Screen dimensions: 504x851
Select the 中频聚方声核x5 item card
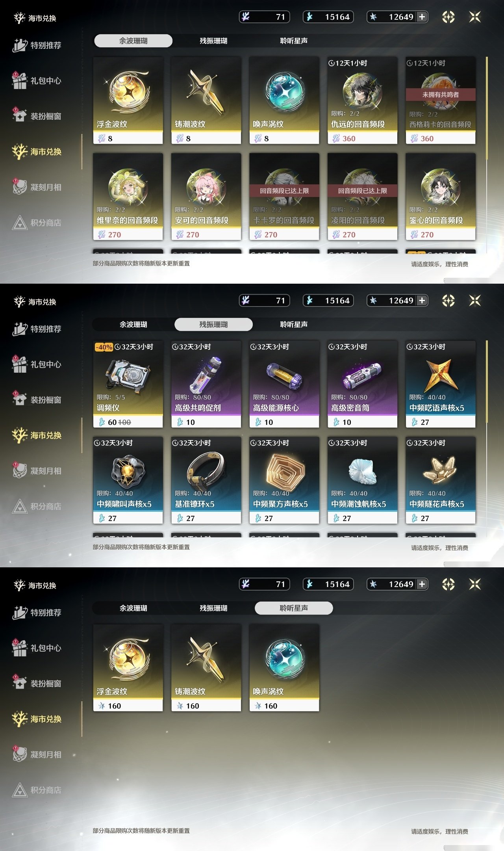(284, 480)
